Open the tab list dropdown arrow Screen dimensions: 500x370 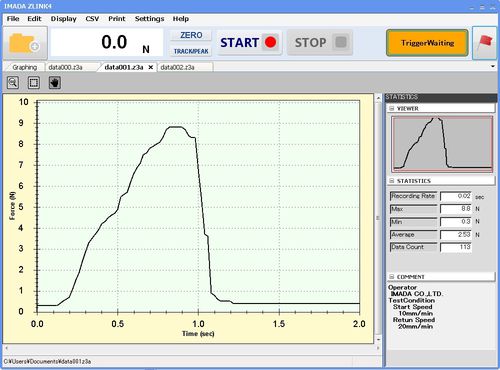[493, 66]
